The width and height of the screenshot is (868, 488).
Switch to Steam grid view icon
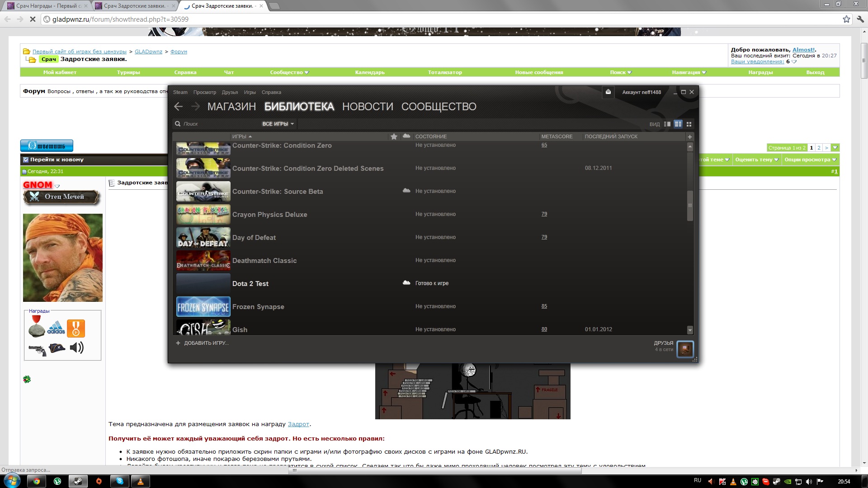(689, 124)
